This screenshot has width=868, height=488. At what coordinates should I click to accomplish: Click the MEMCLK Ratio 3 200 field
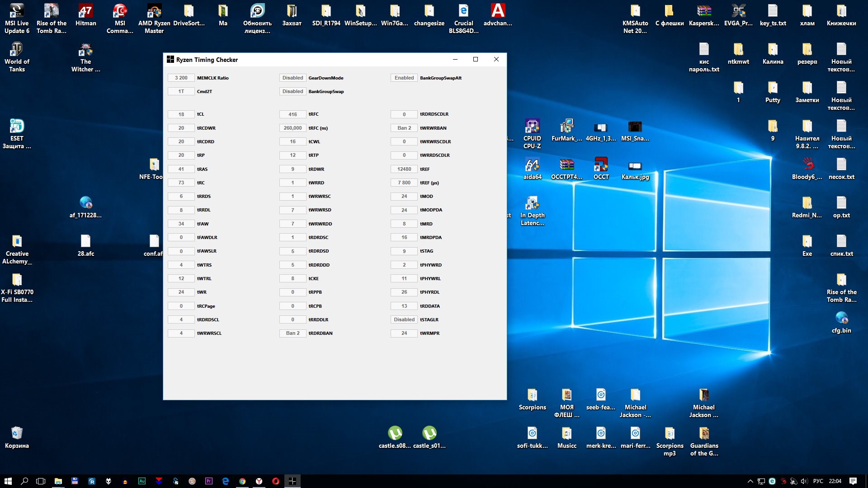[181, 78]
